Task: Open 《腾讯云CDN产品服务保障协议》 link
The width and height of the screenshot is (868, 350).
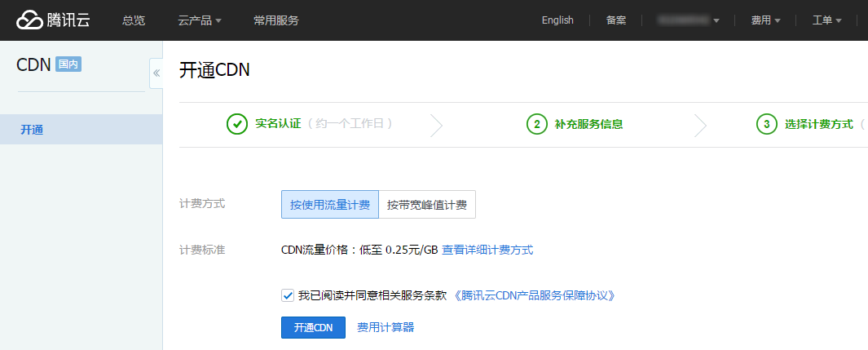Action: click(534, 295)
